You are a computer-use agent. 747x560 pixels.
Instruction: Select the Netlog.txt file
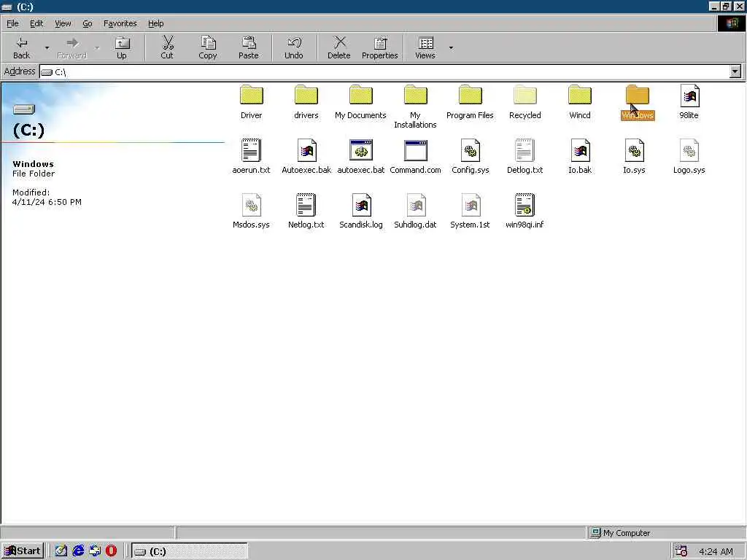[306, 211]
